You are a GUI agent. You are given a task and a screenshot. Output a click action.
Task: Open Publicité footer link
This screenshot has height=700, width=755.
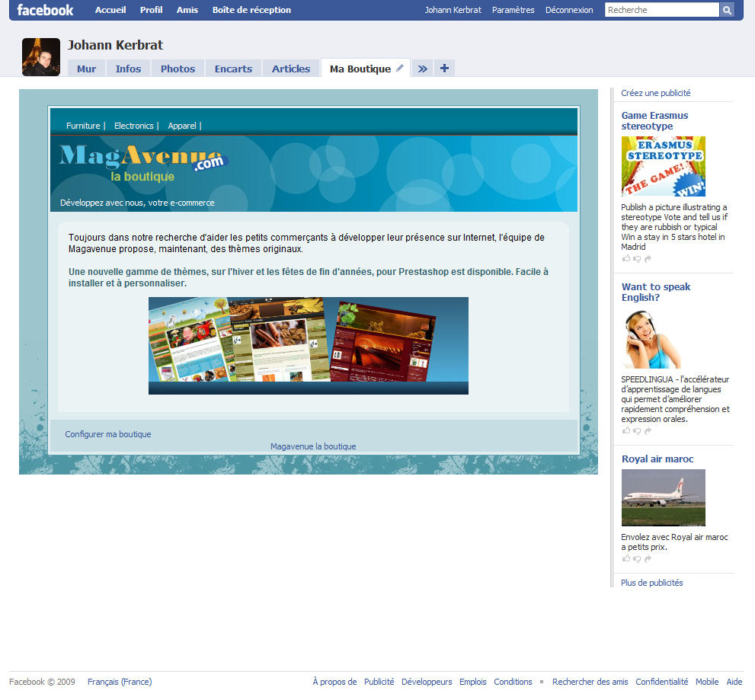point(379,682)
